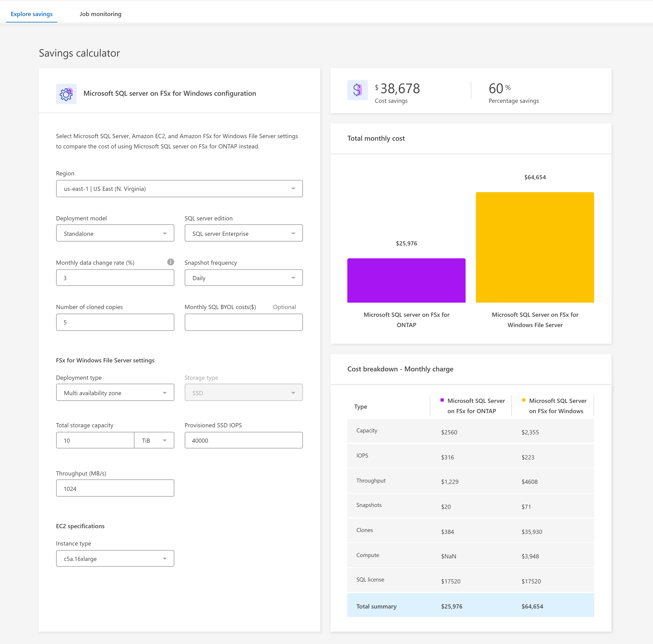Switch to Job monitoring tab
653x644 pixels.
tap(100, 14)
